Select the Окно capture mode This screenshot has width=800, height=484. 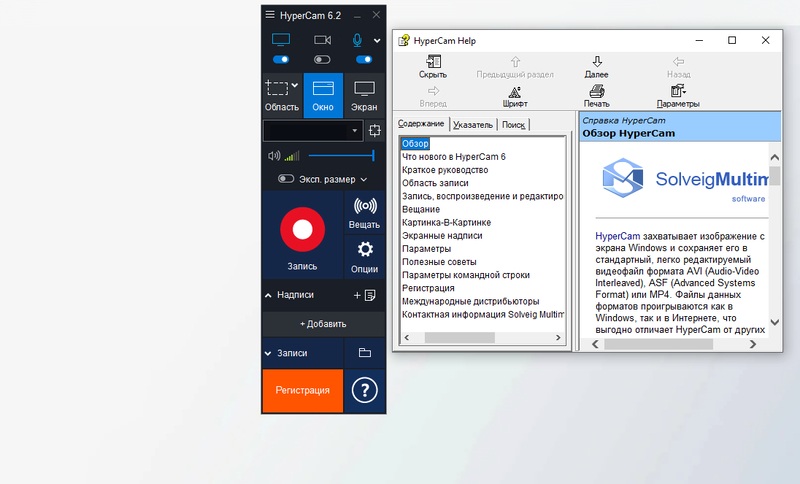click(x=323, y=95)
